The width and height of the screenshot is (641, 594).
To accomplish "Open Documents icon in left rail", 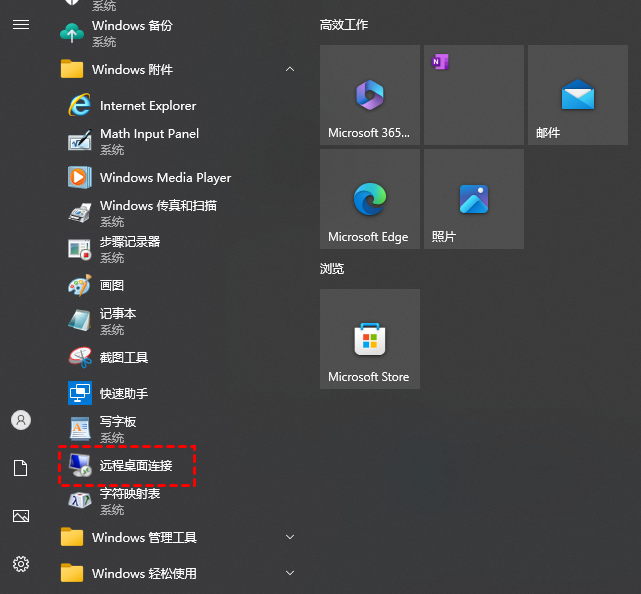I will coord(21,468).
